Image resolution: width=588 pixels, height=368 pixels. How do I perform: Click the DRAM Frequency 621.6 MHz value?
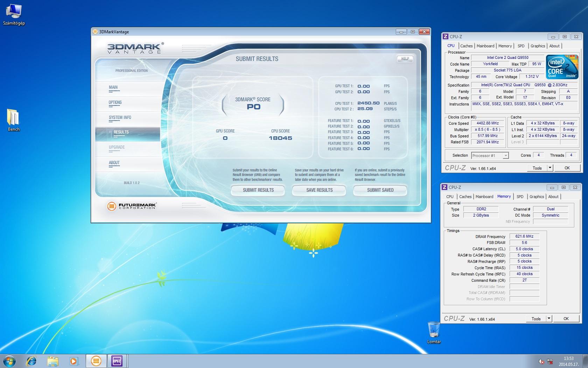point(524,236)
